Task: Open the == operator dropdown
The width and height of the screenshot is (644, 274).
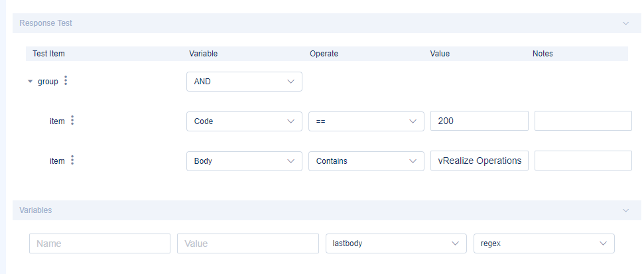Action: (x=366, y=121)
